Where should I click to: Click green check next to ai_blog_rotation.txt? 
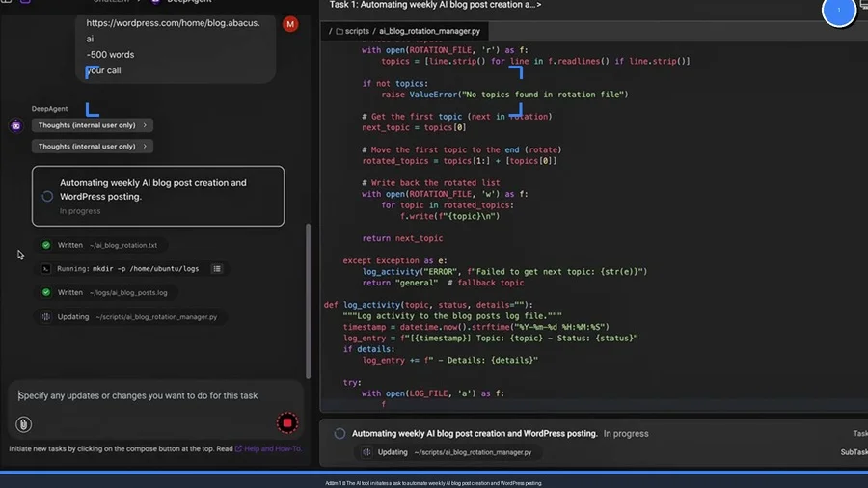[x=46, y=245]
